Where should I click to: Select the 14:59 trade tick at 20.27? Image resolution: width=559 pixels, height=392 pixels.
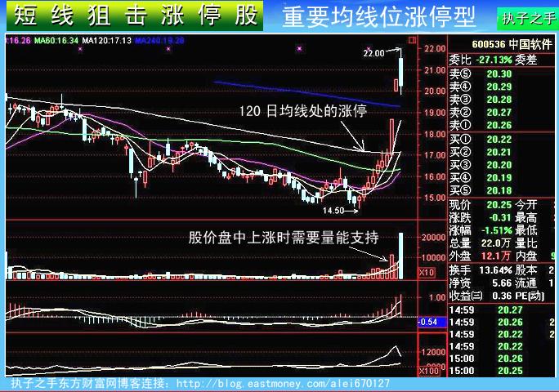[x=485, y=310]
